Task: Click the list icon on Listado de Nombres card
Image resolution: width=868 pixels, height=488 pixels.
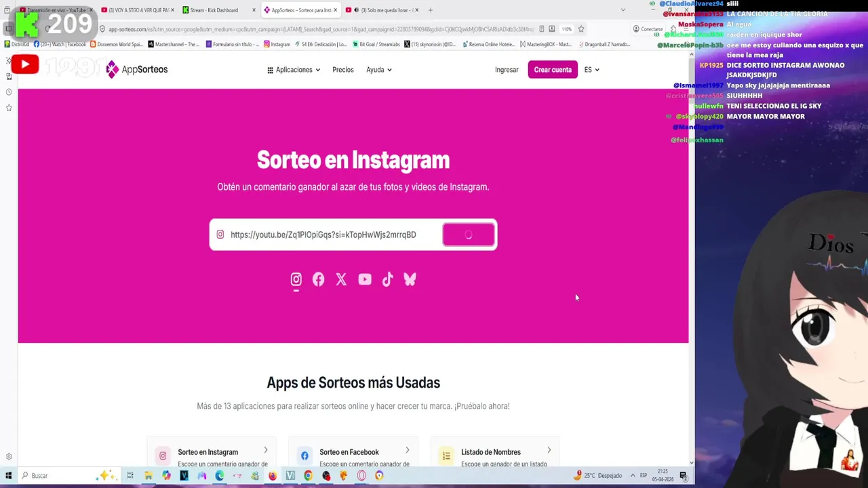Action: pyautogui.click(x=446, y=456)
